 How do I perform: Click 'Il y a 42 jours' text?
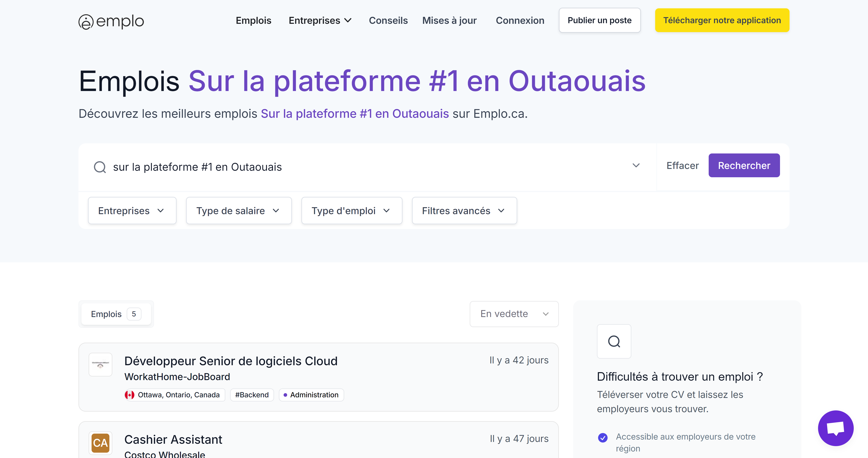(519, 360)
